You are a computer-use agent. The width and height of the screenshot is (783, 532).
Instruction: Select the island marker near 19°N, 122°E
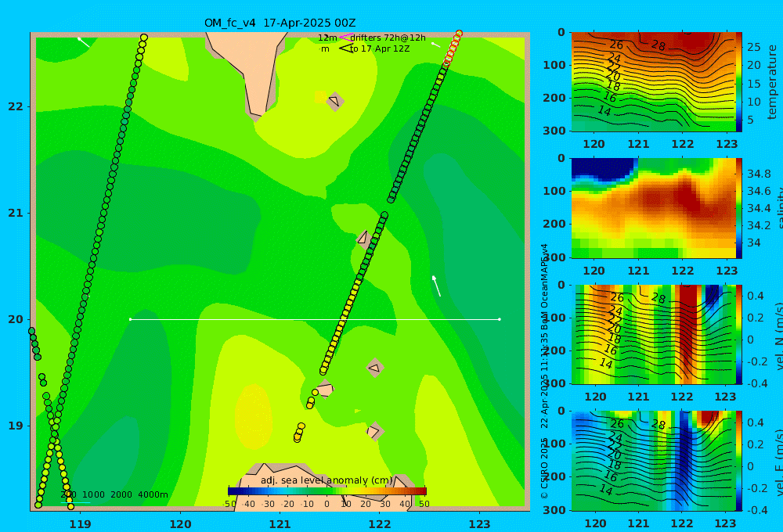point(374,431)
